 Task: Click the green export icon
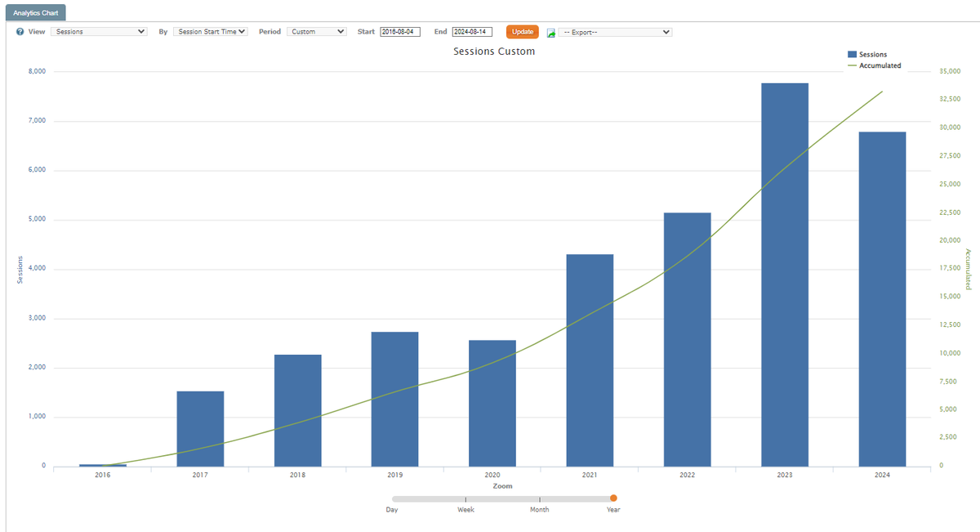pyautogui.click(x=551, y=33)
